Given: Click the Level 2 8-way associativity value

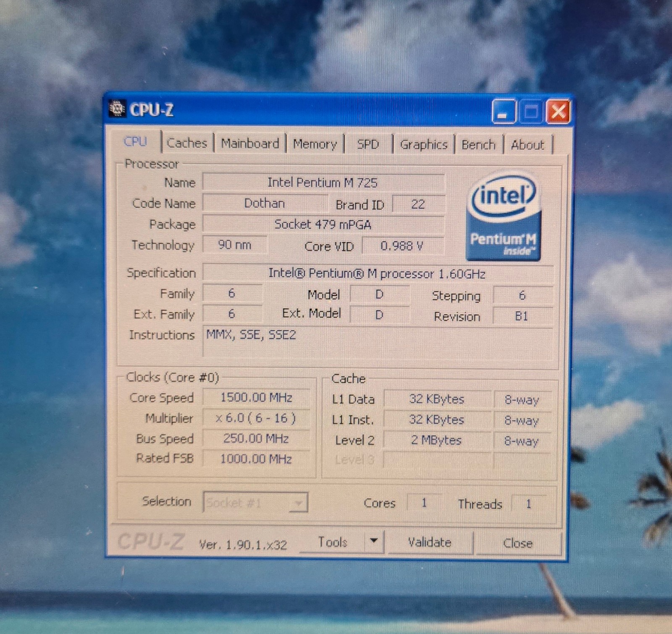Looking at the screenshot, I should (522, 441).
